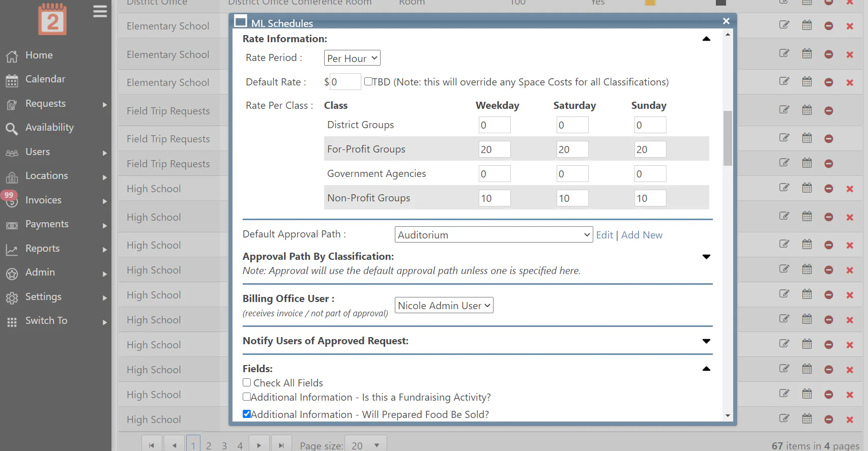Go to the first page of grid

tap(152, 445)
